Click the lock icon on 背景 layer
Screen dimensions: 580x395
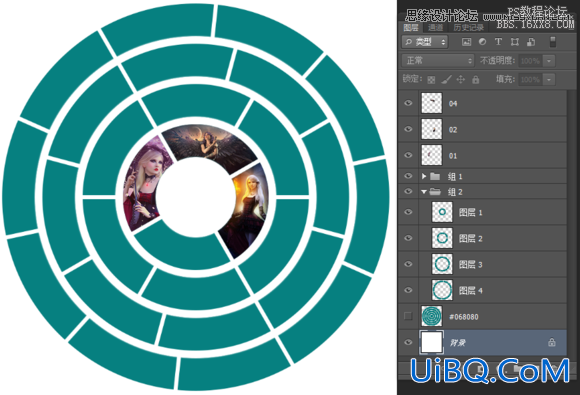tap(552, 342)
